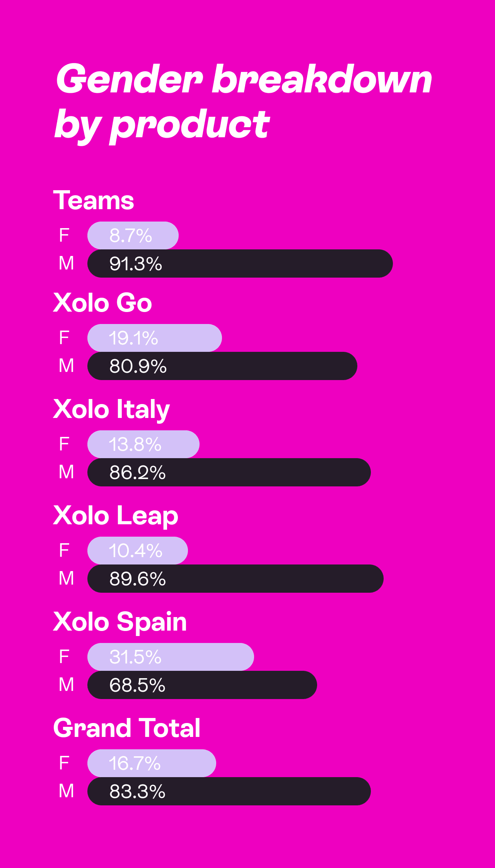Screen dimensions: 495x868
Task: Select the Grand Total heading
Action: point(127,728)
